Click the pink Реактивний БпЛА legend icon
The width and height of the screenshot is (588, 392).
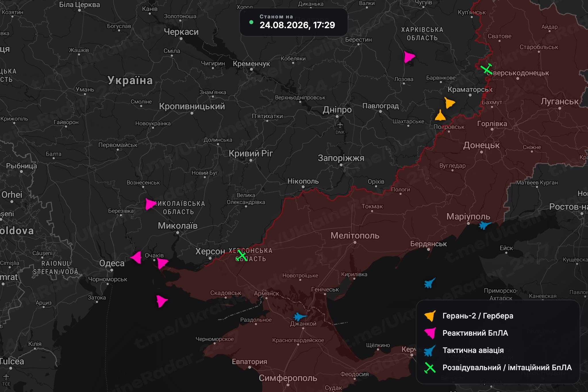pos(430,333)
